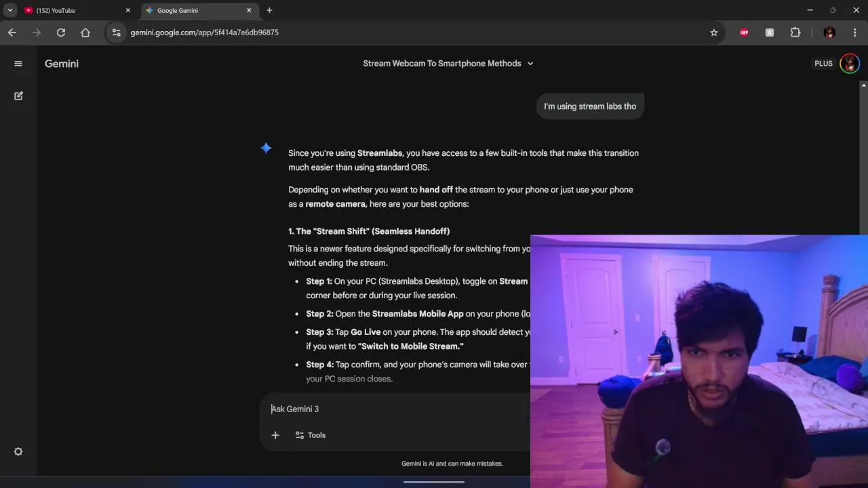
Task: Click the gemini.google.com address bar URL
Action: pyautogui.click(x=204, y=33)
